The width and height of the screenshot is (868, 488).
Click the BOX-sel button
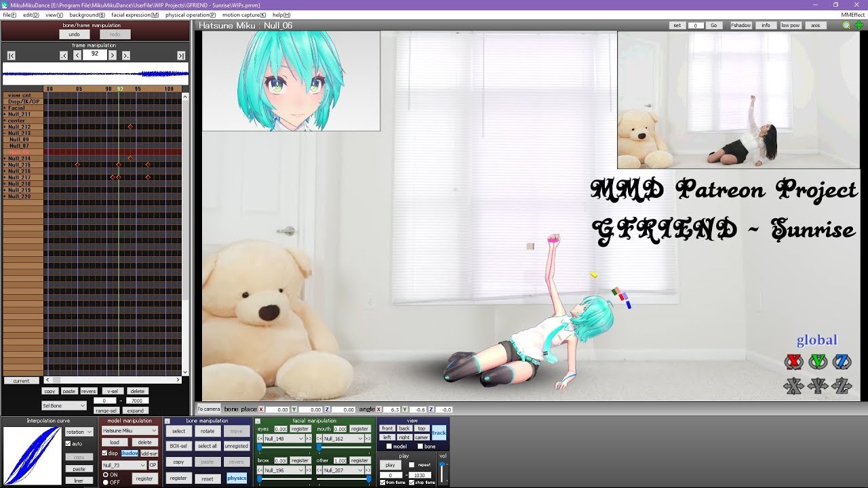click(178, 446)
